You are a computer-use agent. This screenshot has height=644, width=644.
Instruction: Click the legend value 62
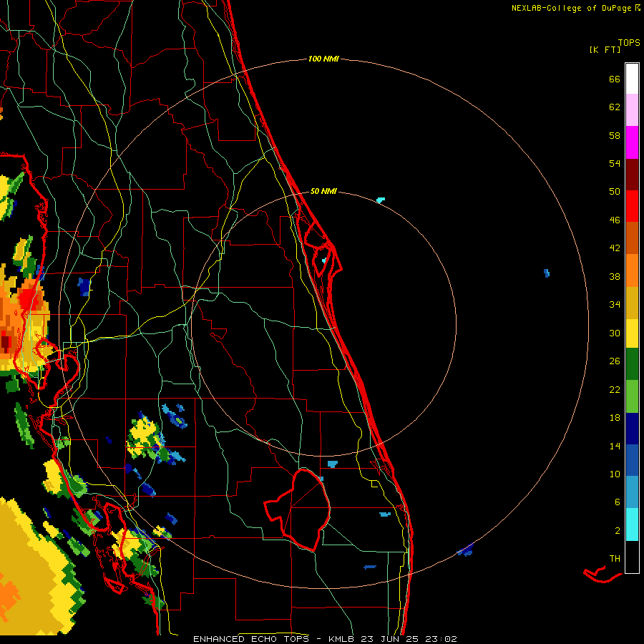[x=615, y=107]
